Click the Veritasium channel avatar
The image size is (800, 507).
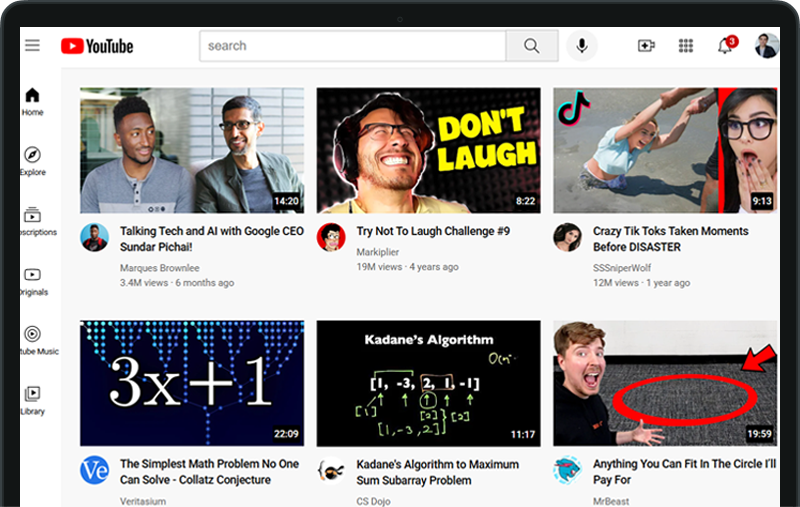(94, 470)
